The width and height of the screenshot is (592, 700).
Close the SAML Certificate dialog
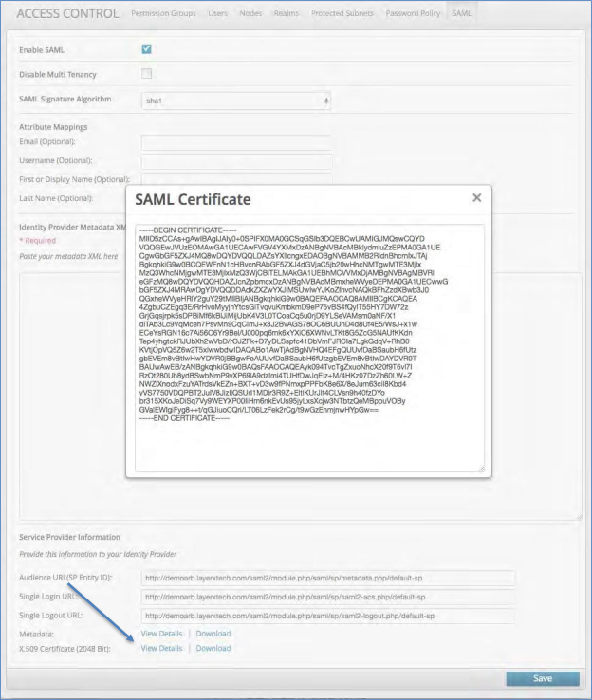(476, 198)
